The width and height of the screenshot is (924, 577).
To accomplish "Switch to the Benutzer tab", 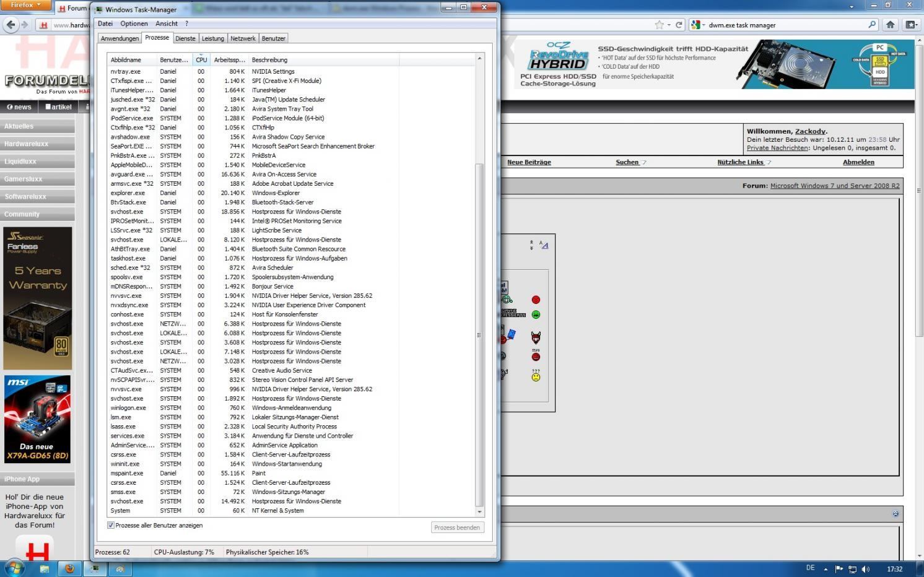I will click(x=273, y=38).
